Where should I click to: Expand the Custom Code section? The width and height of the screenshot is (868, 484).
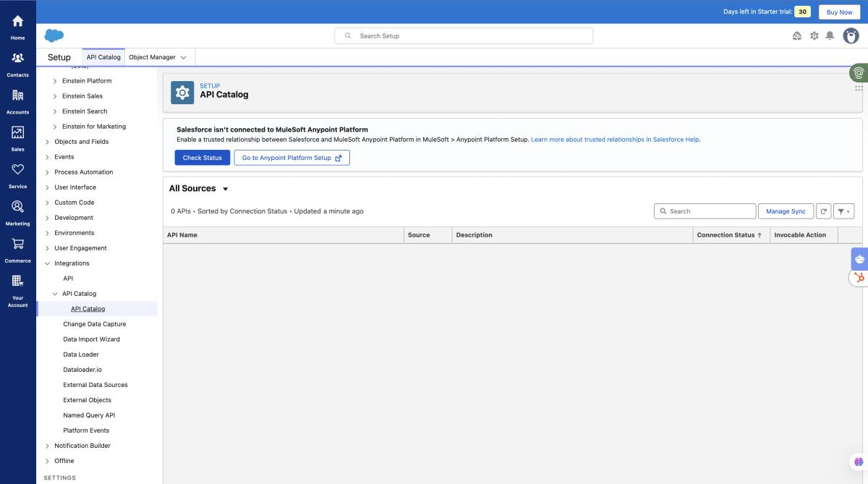pos(48,203)
